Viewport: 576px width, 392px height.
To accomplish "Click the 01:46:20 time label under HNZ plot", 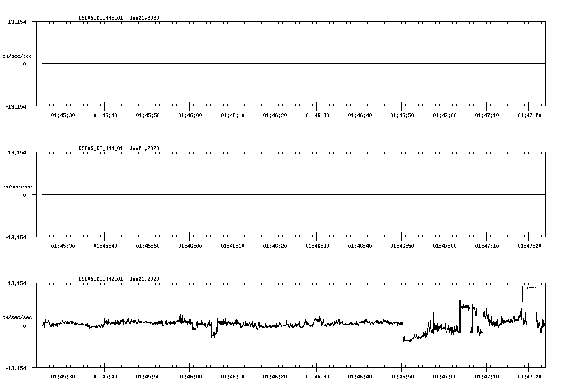I will 275,376.
